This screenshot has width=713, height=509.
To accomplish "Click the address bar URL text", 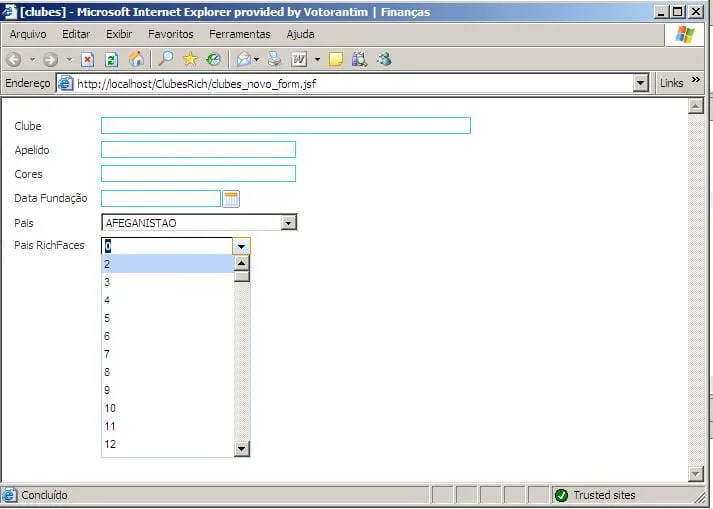I will [x=196, y=84].
